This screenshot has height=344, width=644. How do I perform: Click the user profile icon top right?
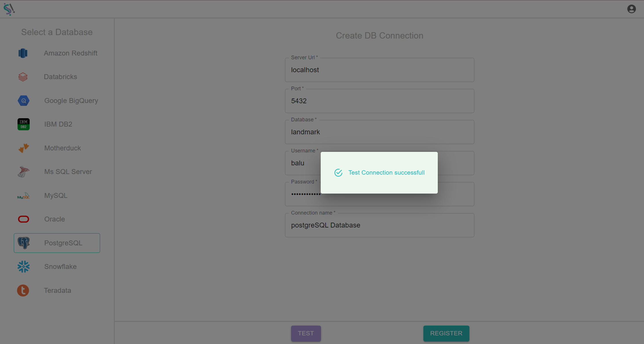pyautogui.click(x=632, y=9)
